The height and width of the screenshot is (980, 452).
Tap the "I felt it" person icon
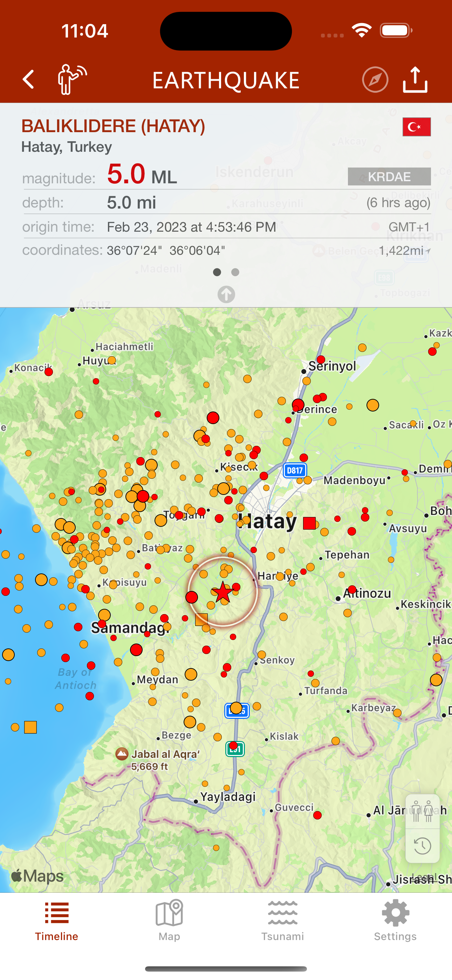pyautogui.click(x=71, y=79)
